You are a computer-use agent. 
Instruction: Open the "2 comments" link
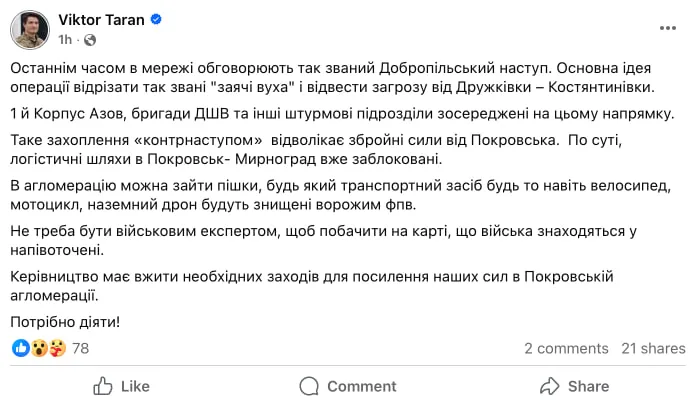(566, 348)
